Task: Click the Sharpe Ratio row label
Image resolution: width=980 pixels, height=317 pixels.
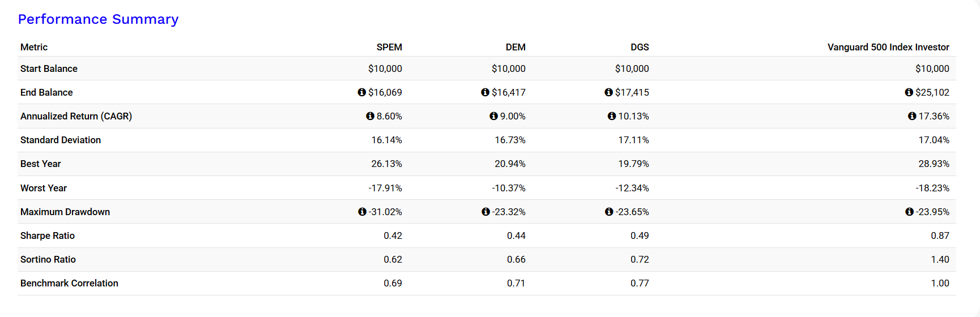Action: (48, 235)
